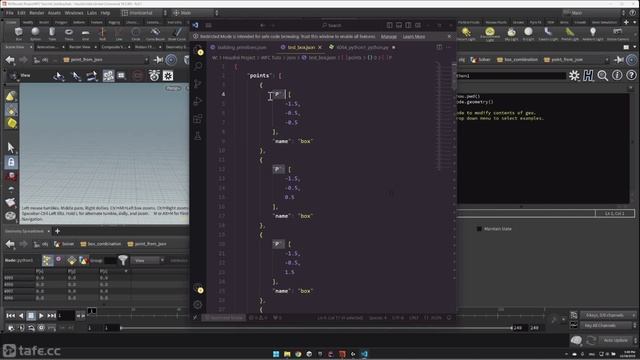This screenshot has height=360, width=640.
Task: Open the parameter pane help question icon
Action: click(x=631, y=76)
